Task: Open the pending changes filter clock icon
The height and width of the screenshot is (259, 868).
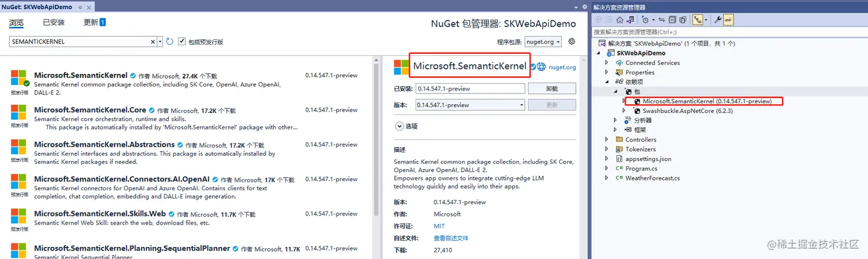Action: 645,19
